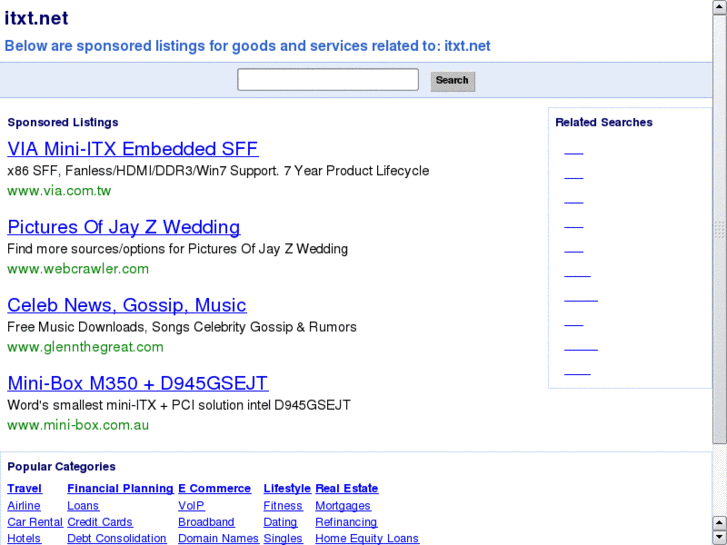The height and width of the screenshot is (545, 727).
Task: Open Celeb News, Gossip, Music listing
Action: click(x=127, y=305)
